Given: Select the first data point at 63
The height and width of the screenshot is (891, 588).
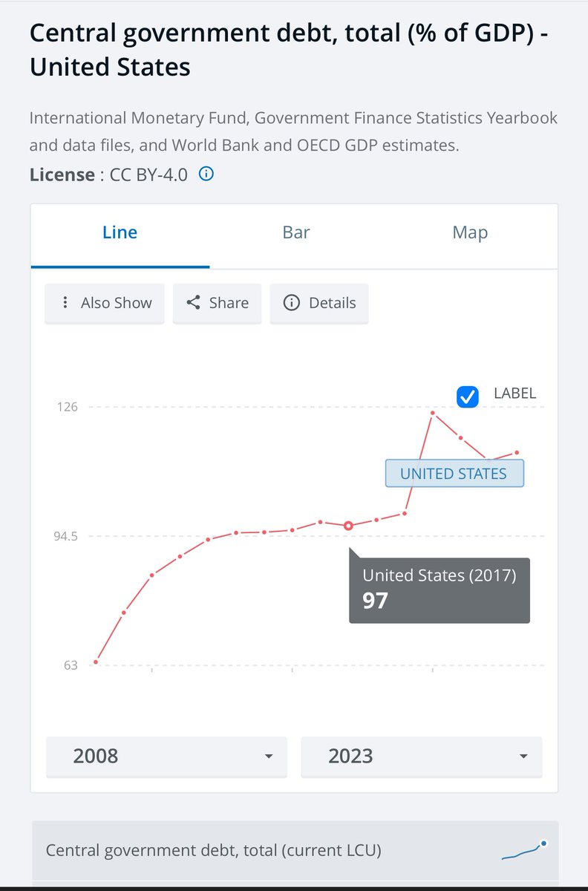Looking at the screenshot, I should (96, 662).
